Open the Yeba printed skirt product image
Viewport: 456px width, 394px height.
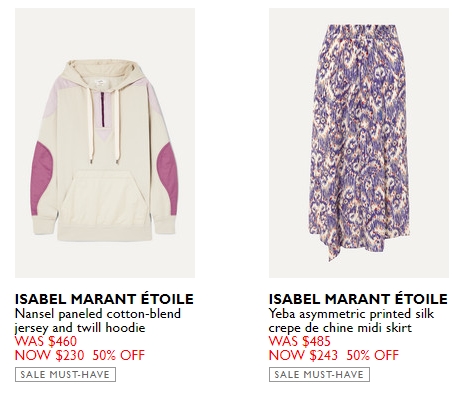click(359, 143)
